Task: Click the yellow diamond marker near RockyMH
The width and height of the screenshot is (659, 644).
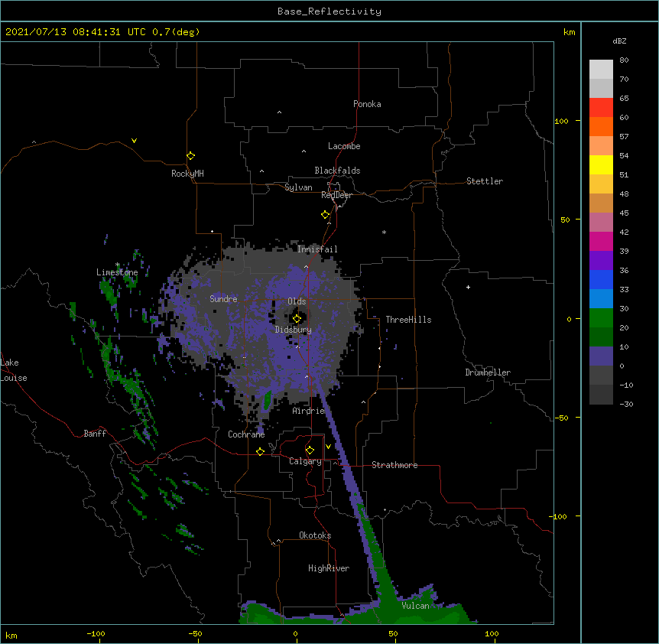Action: [190, 156]
